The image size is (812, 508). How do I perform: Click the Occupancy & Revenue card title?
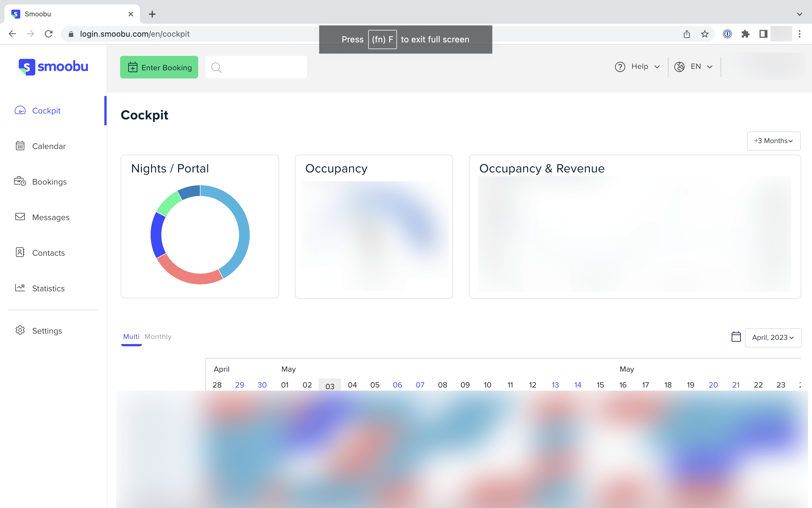[542, 169]
